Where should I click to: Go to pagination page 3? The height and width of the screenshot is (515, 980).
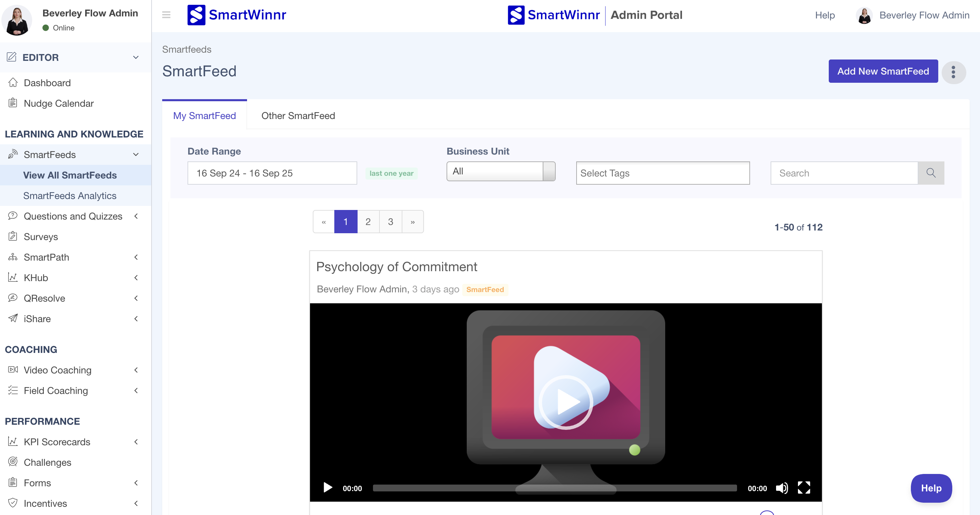pos(390,222)
